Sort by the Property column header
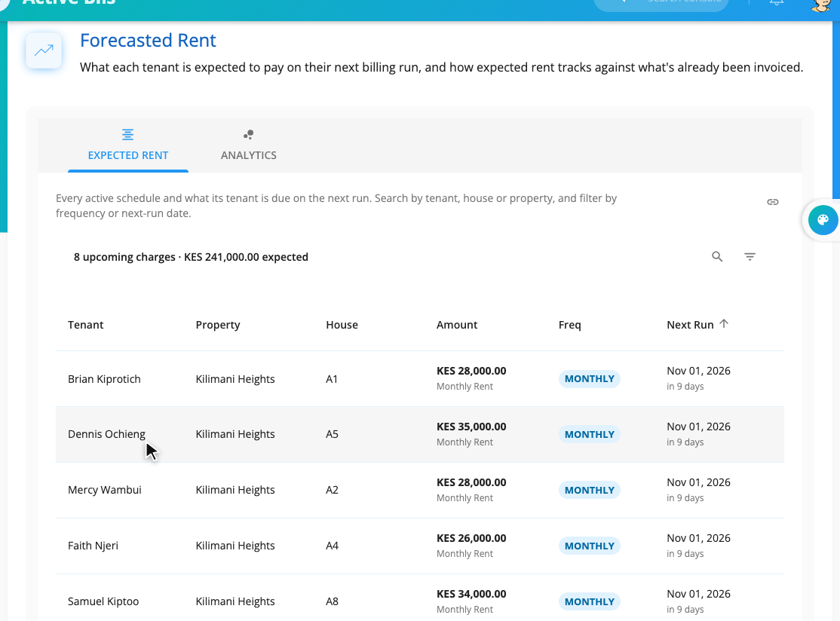This screenshot has height=621, width=840. 217,325
